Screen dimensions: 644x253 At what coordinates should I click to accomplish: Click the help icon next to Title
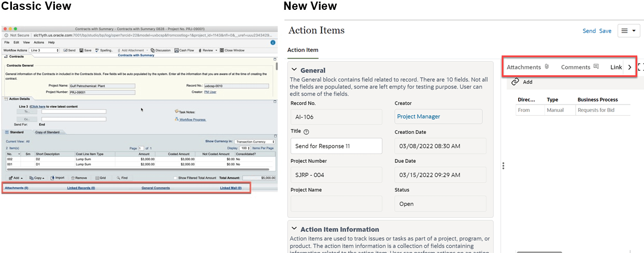pyautogui.click(x=306, y=132)
